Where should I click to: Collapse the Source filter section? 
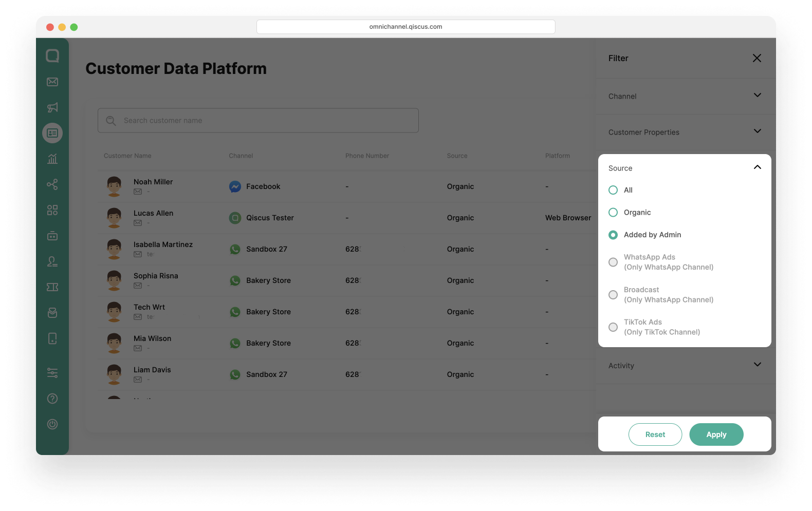point(757,167)
